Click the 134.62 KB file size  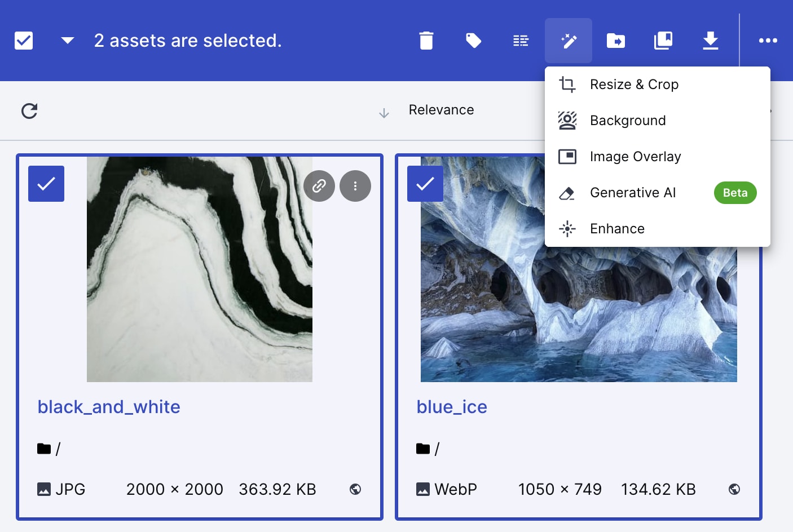click(658, 489)
